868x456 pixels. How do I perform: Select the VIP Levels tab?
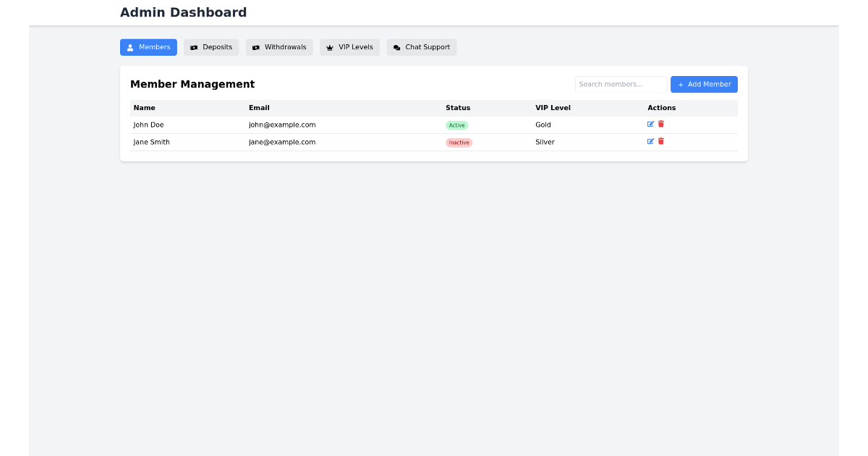[349, 47]
